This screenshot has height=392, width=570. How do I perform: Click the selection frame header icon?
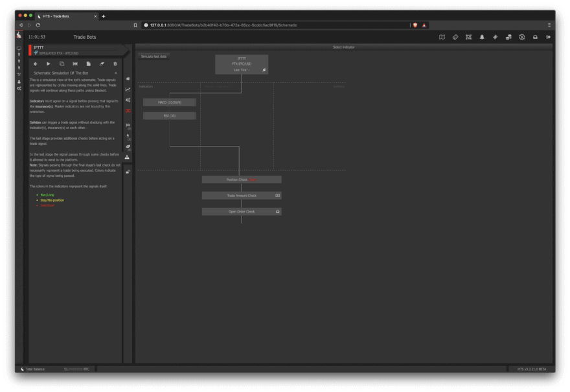(x=468, y=37)
